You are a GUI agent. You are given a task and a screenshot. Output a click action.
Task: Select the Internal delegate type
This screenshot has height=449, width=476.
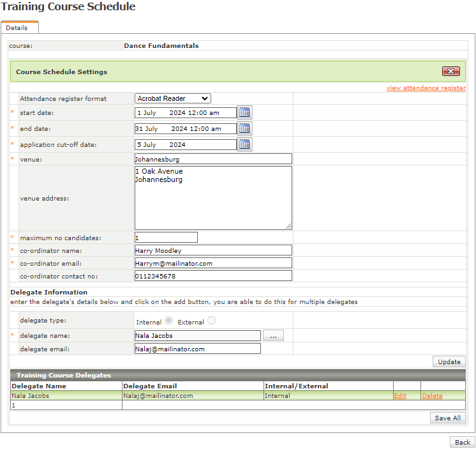(169, 321)
